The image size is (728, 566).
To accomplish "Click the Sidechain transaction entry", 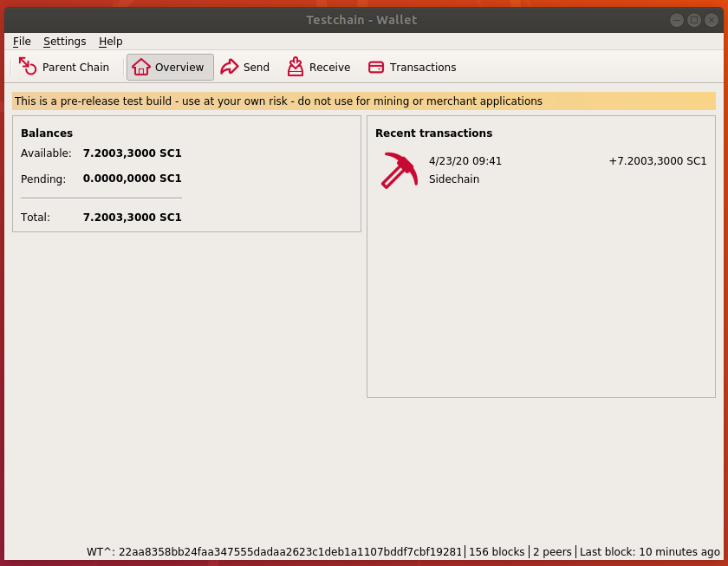I will coord(454,179).
